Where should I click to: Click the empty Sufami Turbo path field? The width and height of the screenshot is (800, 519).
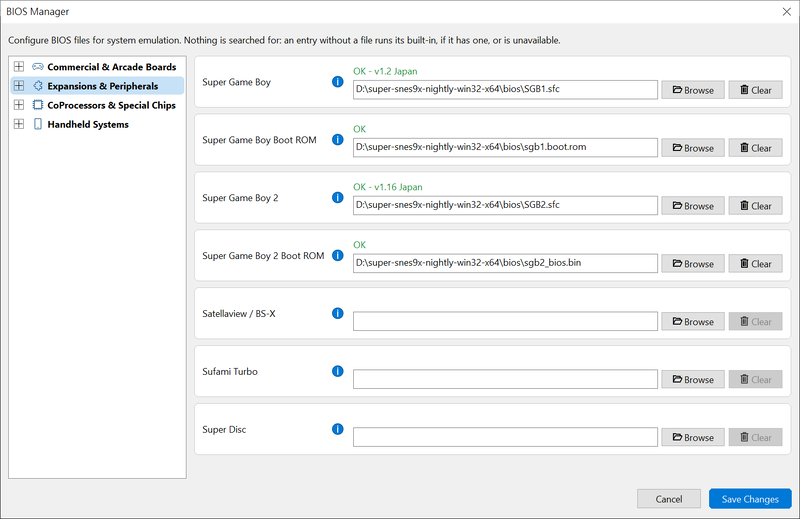[505, 379]
